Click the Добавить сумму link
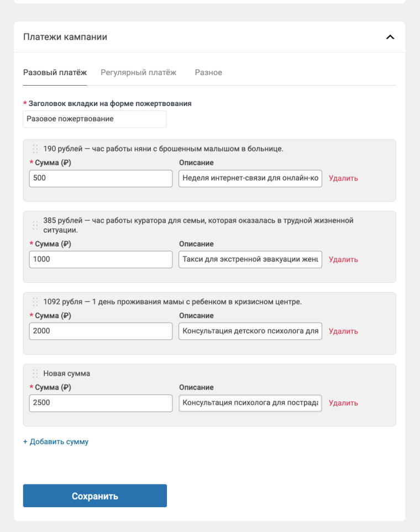This screenshot has height=532, width=420. click(x=55, y=442)
